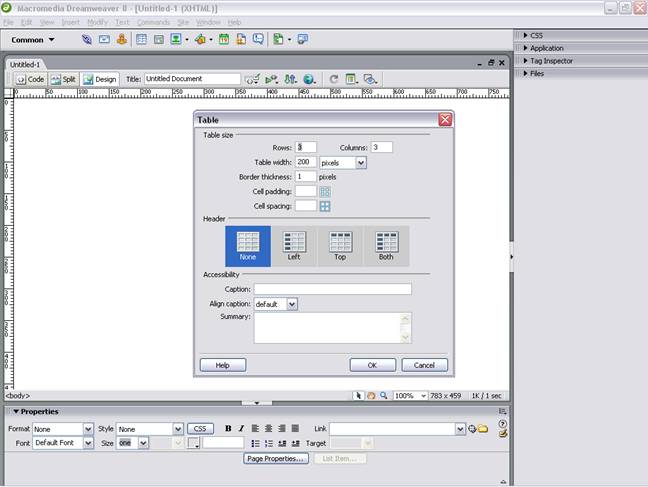Click the Hyperlink icon in Insert bar

87,40
